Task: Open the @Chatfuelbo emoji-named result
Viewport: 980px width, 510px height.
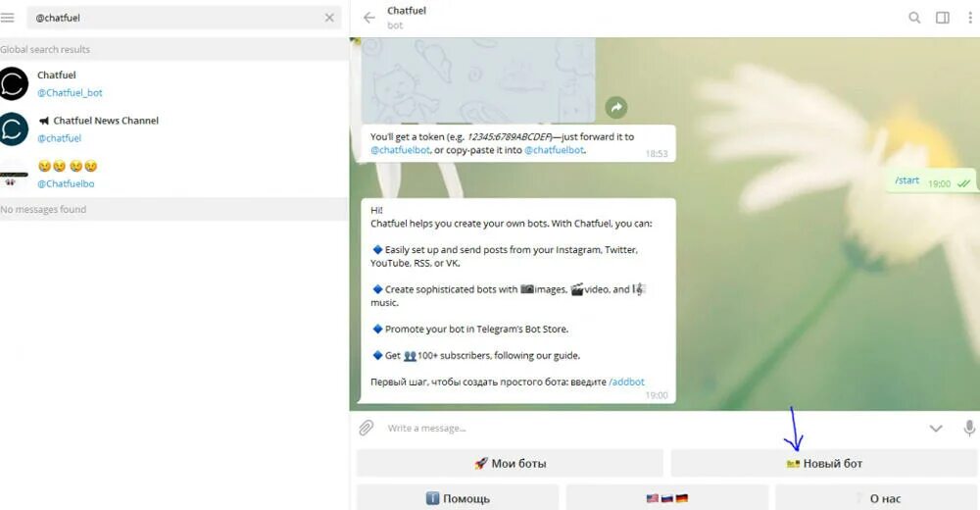Action: point(173,175)
